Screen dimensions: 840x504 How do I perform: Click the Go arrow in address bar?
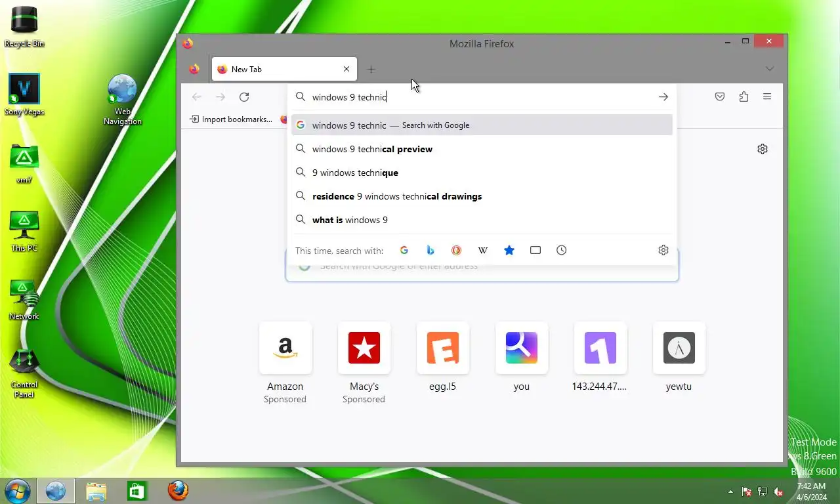(663, 97)
